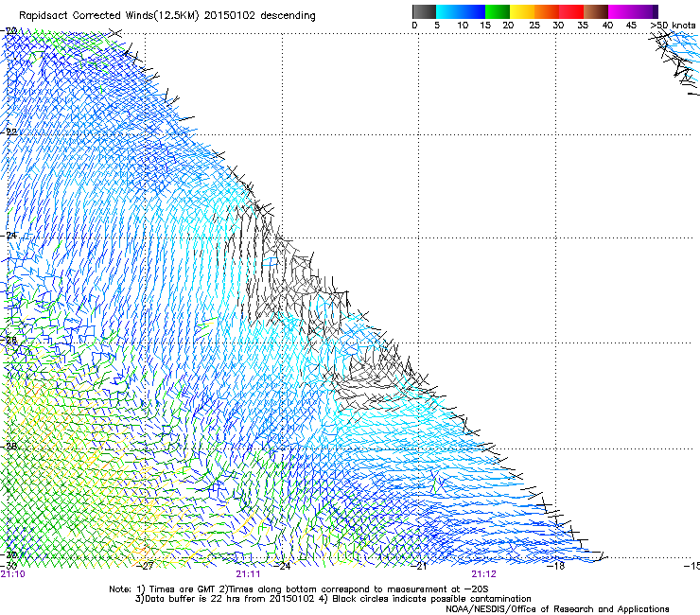Click the -22 latitude axis label
This screenshot has height=615, width=700.
(x=9, y=132)
